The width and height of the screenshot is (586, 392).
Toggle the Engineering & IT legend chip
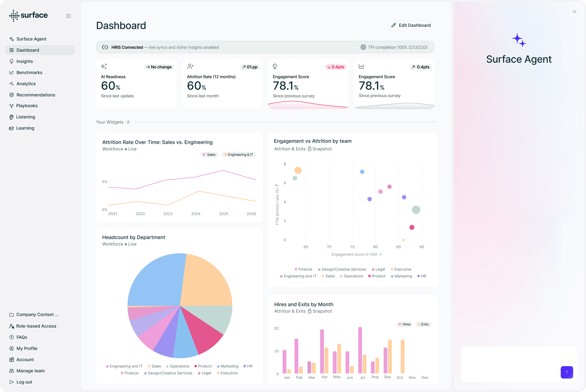(239, 155)
